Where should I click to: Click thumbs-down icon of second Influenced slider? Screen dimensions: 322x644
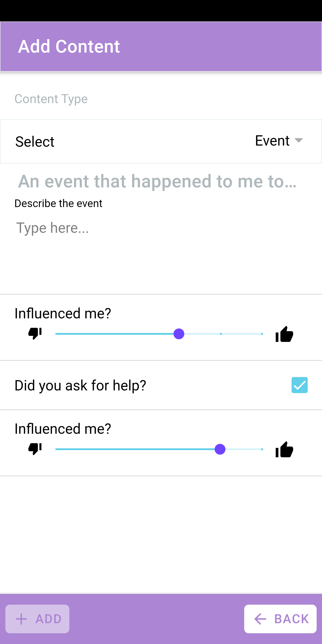(x=35, y=449)
